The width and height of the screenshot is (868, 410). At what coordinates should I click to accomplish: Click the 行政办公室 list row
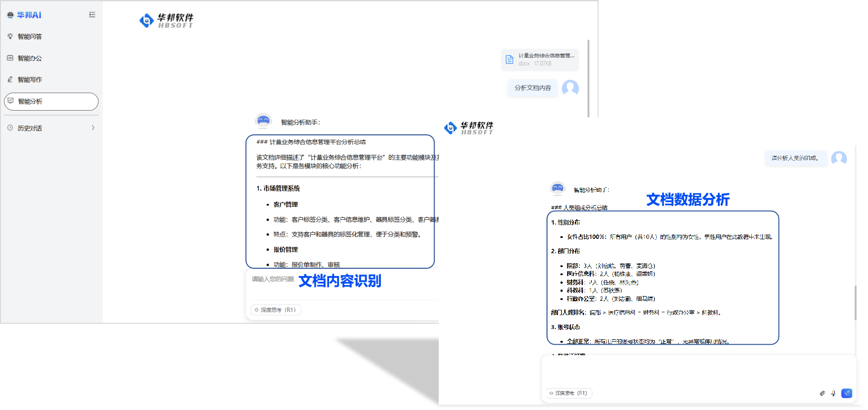point(611,299)
